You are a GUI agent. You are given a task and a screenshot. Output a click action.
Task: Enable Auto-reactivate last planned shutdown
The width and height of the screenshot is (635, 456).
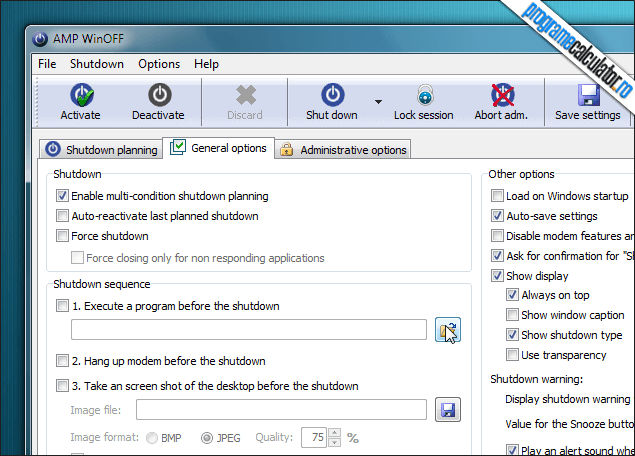click(62, 216)
